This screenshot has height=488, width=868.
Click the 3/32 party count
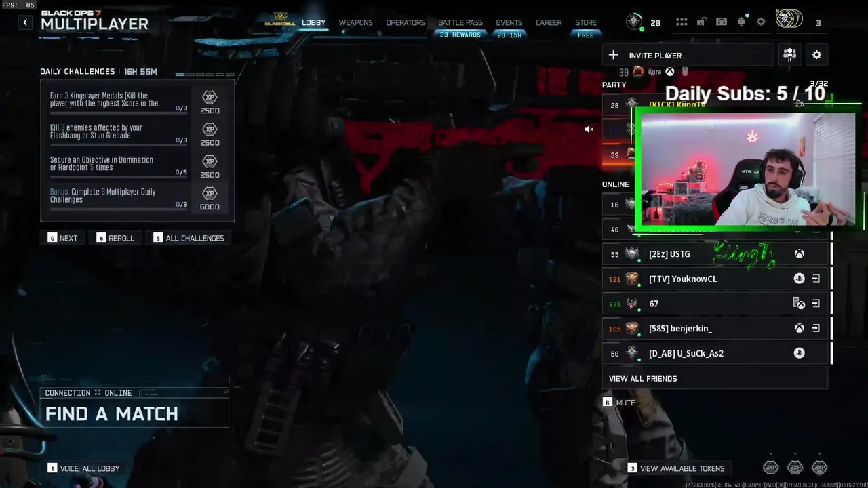(818, 83)
